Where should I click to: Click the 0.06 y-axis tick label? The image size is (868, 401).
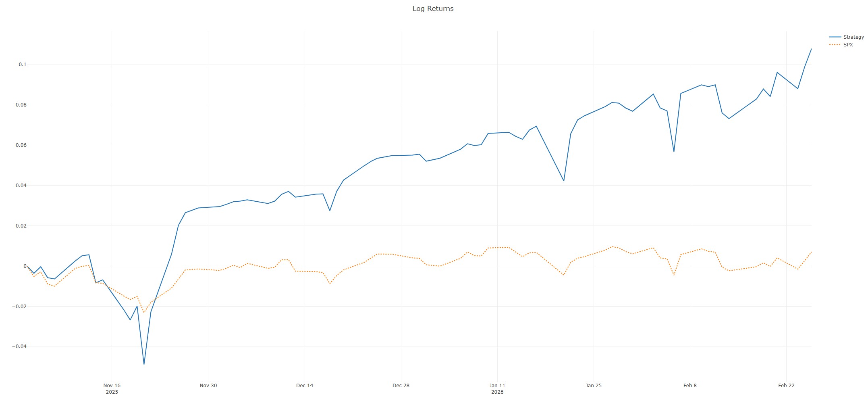21,145
